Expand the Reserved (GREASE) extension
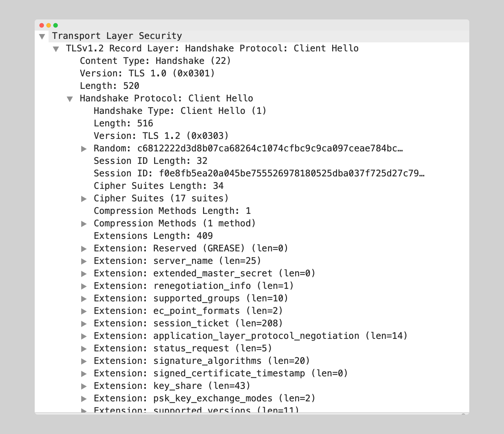The width and height of the screenshot is (504, 434). click(84, 249)
